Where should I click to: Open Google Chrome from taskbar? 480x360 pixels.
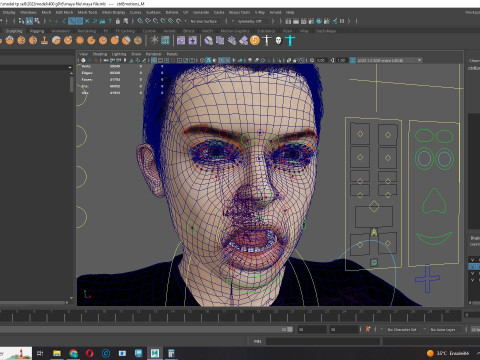73,353
